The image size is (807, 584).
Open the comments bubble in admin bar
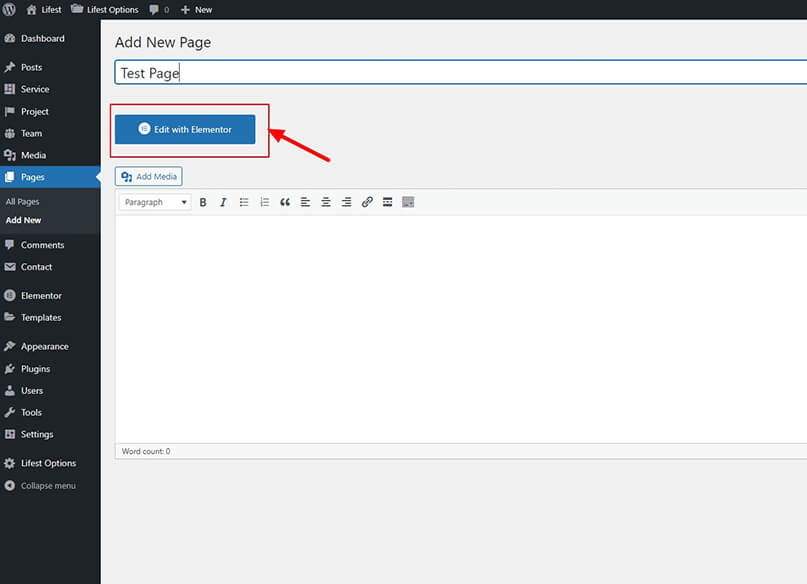click(159, 9)
